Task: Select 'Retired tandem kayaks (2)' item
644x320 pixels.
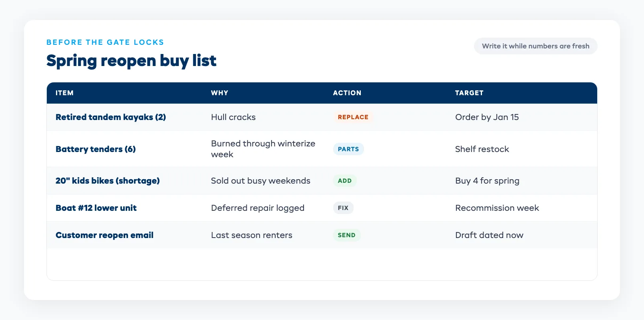Action: coord(111,117)
